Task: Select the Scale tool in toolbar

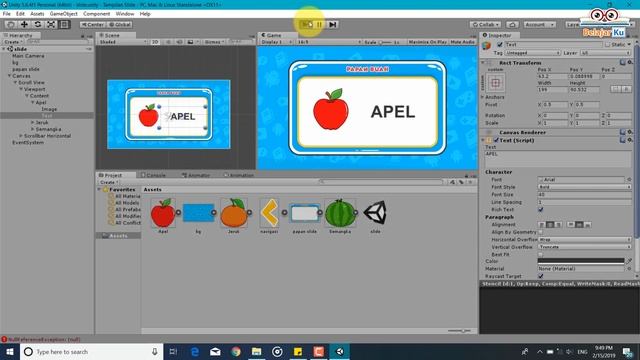Action: (51, 24)
